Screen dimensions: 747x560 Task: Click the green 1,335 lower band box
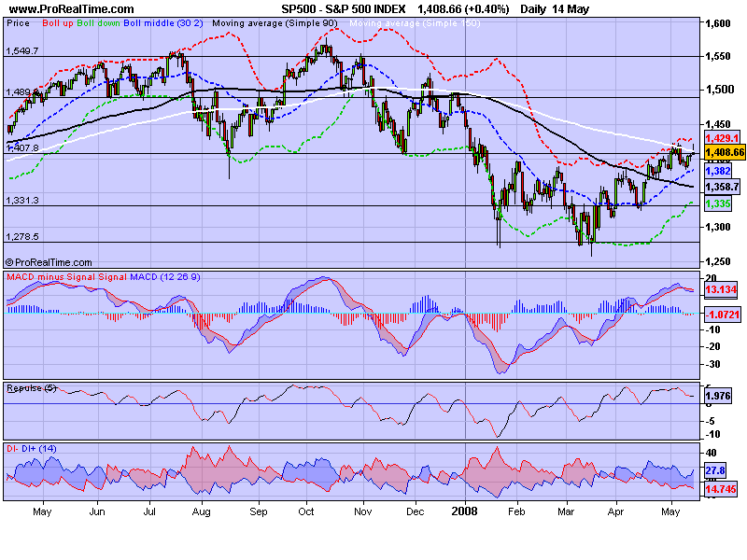coord(718,204)
